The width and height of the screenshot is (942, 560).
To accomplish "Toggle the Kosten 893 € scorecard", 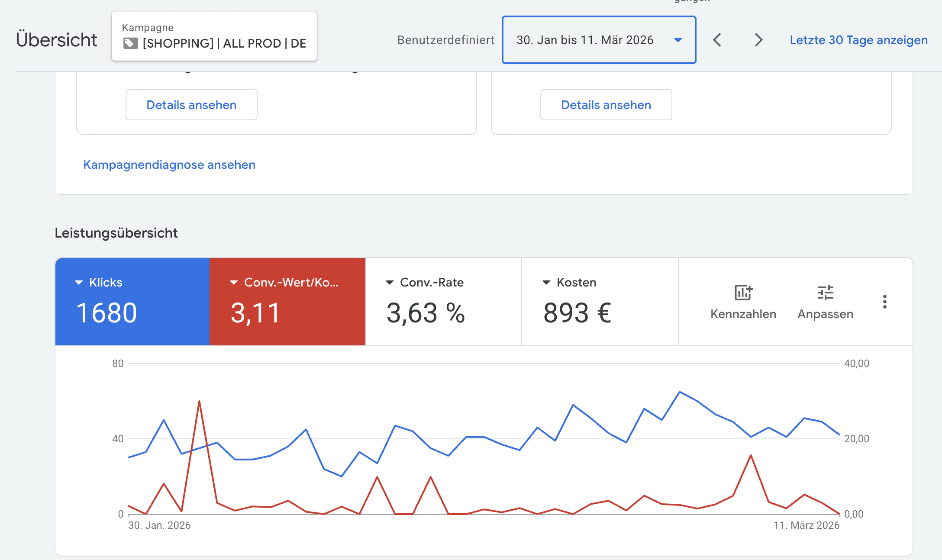I will [x=600, y=312].
